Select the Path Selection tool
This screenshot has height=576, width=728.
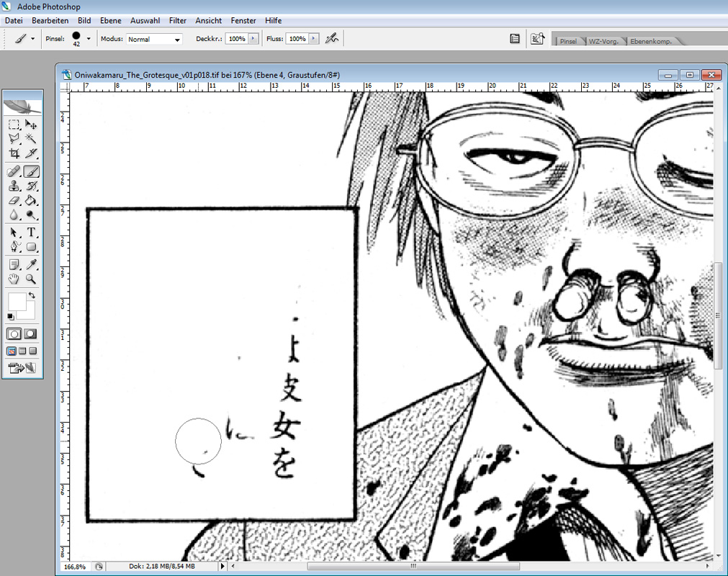pyautogui.click(x=14, y=233)
